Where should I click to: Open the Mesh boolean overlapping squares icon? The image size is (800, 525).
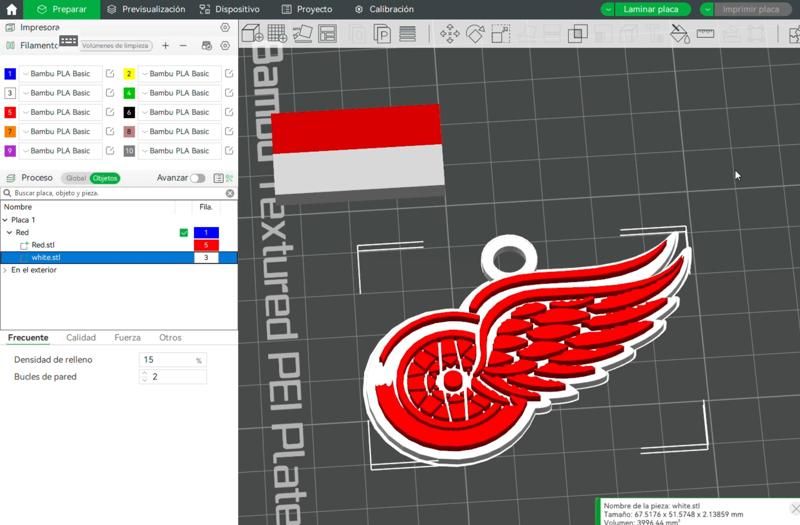point(578,34)
